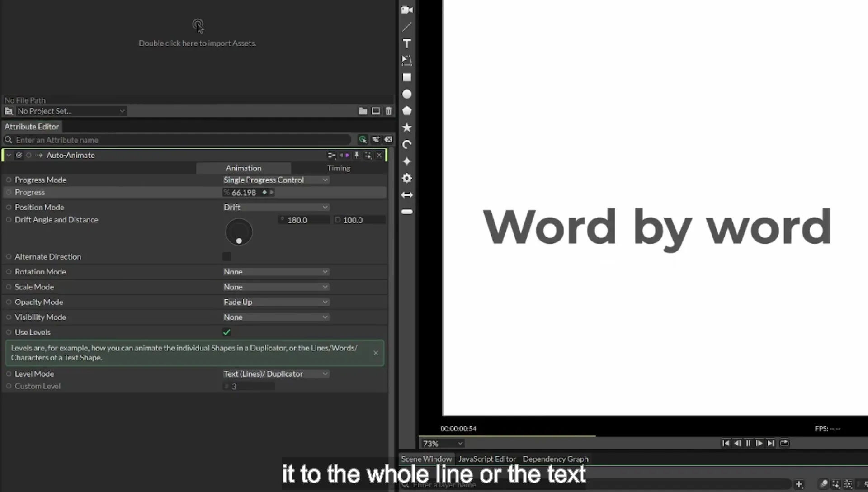Toggle the keyframe circle next to Scale Mode
This screenshot has height=492, width=868.
(x=9, y=287)
